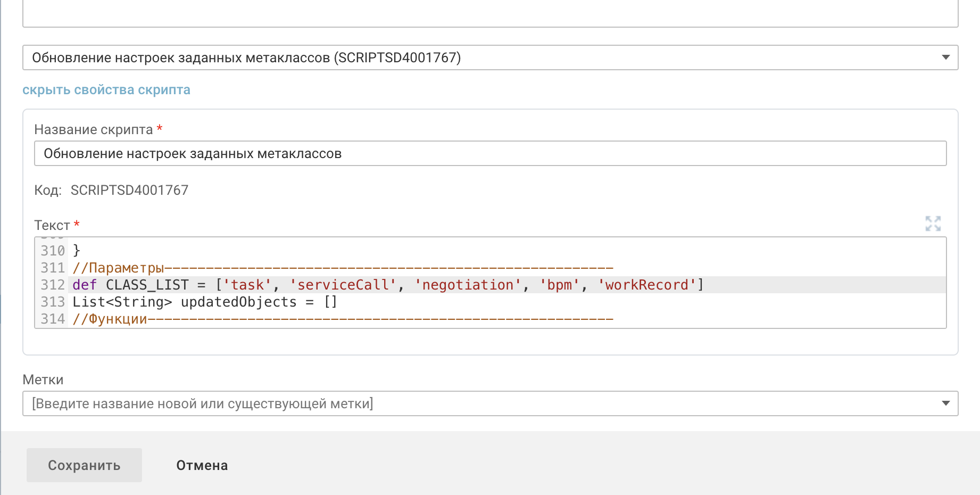Click the selected script combo box text
The image size is (980, 495).
point(246,57)
